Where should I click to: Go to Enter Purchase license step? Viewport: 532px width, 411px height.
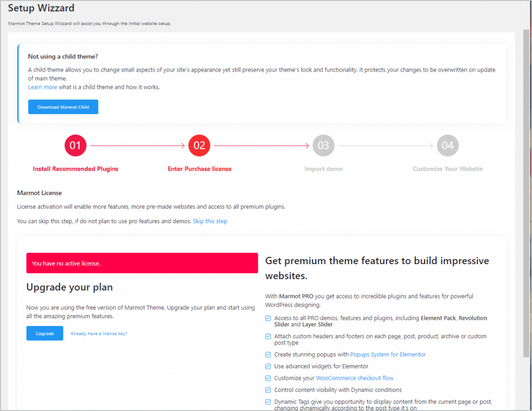click(199, 169)
